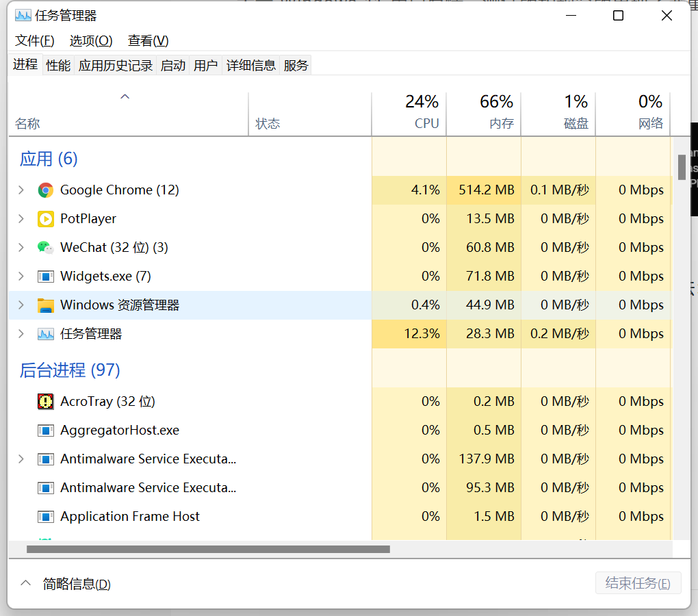Expand the Google Chrome (12) process group
698x616 pixels.
pos(21,190)
